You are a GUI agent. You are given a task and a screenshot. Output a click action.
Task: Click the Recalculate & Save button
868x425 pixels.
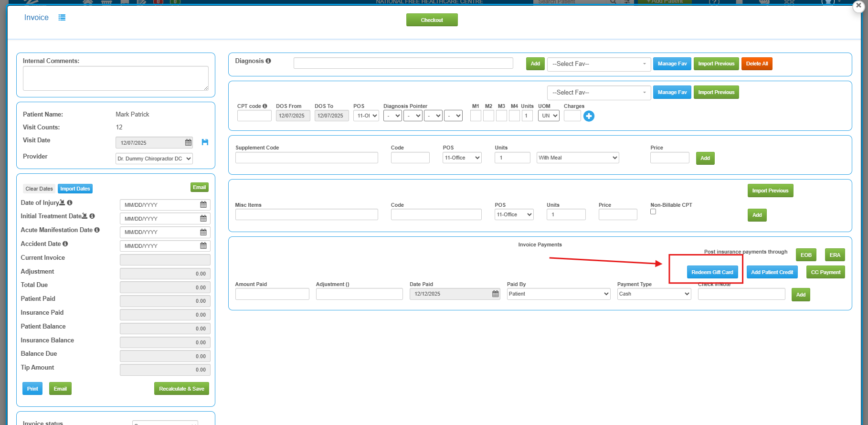pos(181,389)
